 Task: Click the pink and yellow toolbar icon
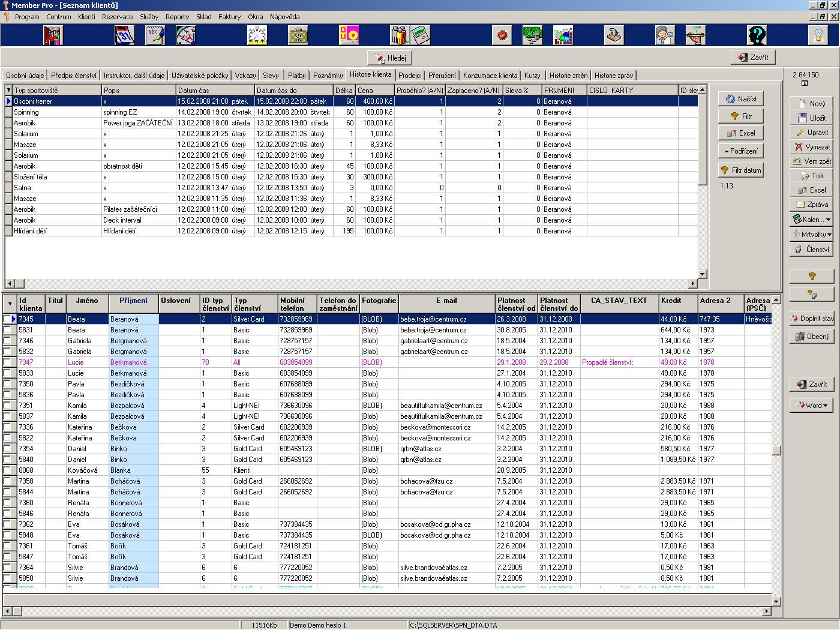(x=349, y=35)
